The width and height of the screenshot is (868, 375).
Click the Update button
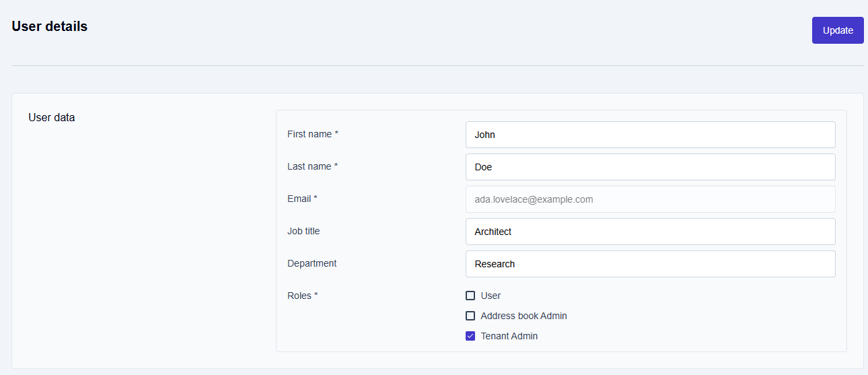(838, 30)
